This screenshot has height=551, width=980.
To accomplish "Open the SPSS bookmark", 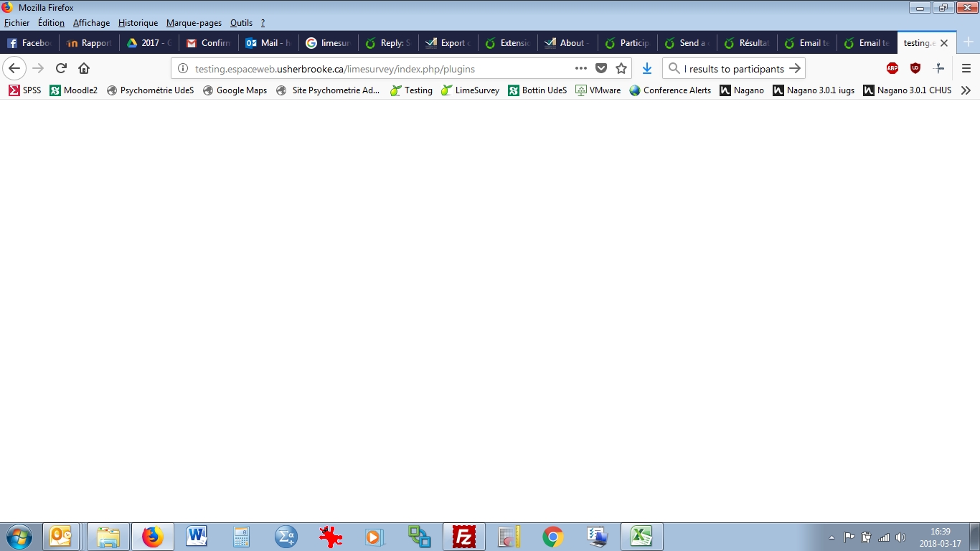I will click(x=24, y=90).
